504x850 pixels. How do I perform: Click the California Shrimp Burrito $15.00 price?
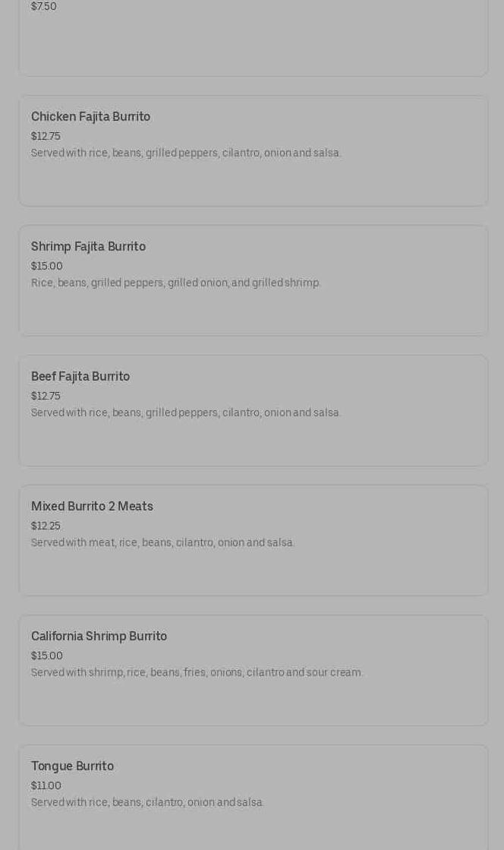pyautogui.click(x=47, y=656)
